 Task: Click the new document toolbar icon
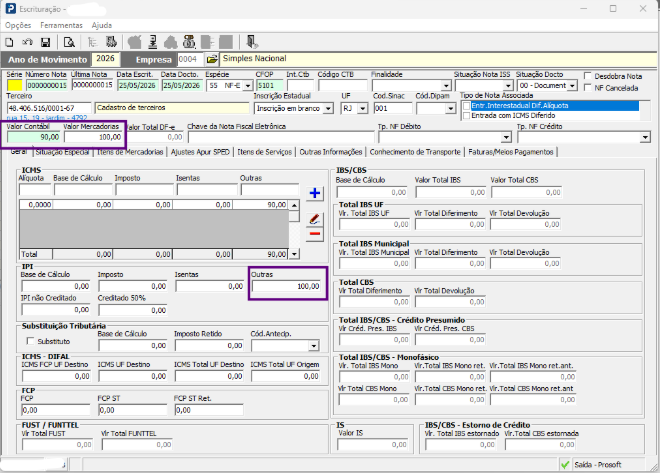click(x=9, y=42)
